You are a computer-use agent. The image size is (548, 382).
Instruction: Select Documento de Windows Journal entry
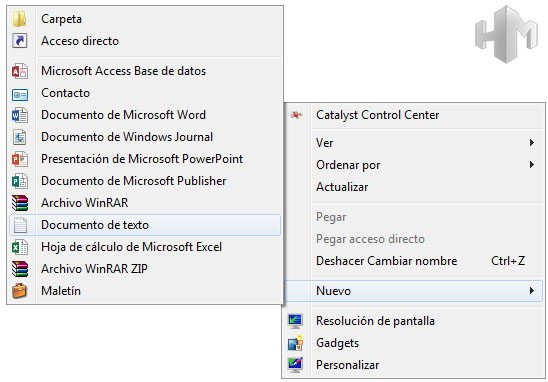pyautogui.click(x=127, y=137)
